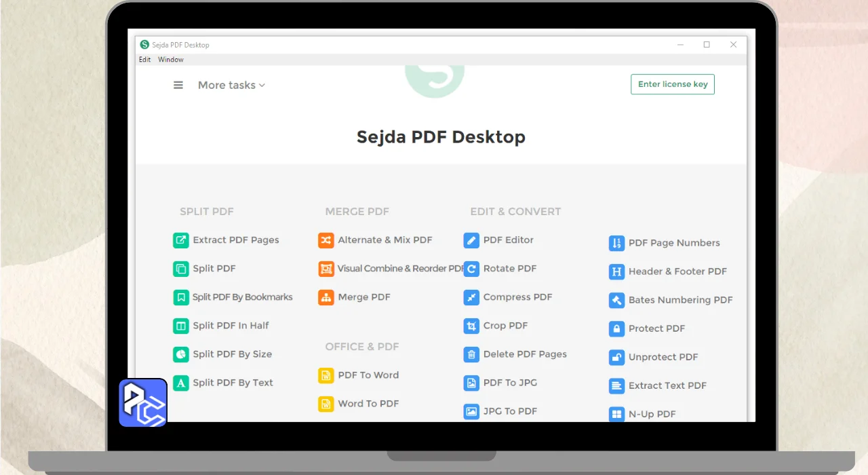Click the JPG To PDF icon
This screenshot has width=868, height=475.
point(471,411)
